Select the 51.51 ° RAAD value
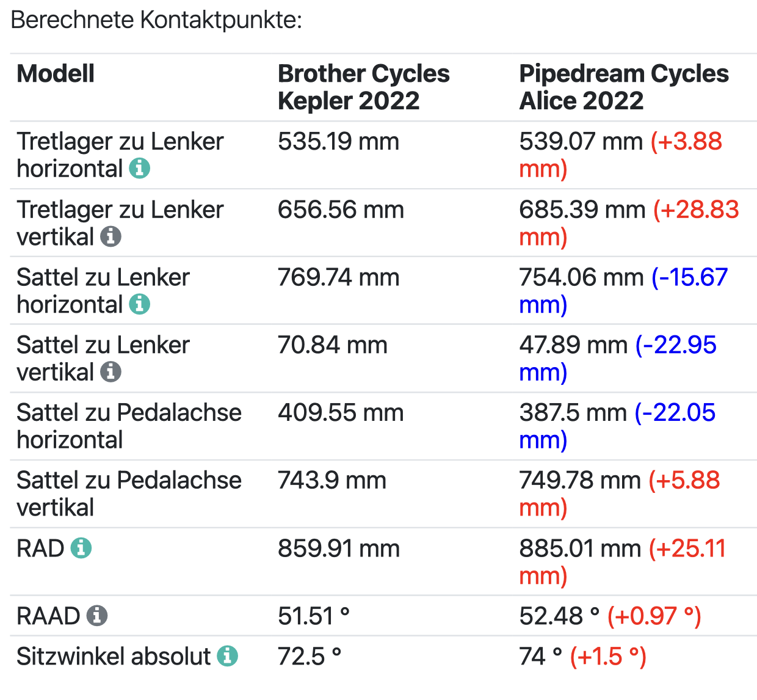The height and width of the screenshot is (700, 757). pos(313,616)
